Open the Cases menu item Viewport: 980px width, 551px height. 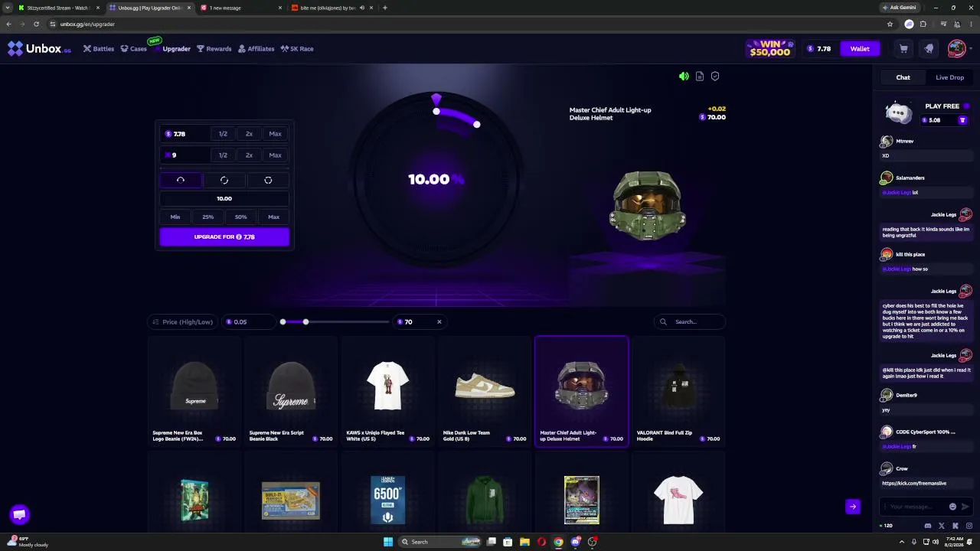tap(133, 49)
